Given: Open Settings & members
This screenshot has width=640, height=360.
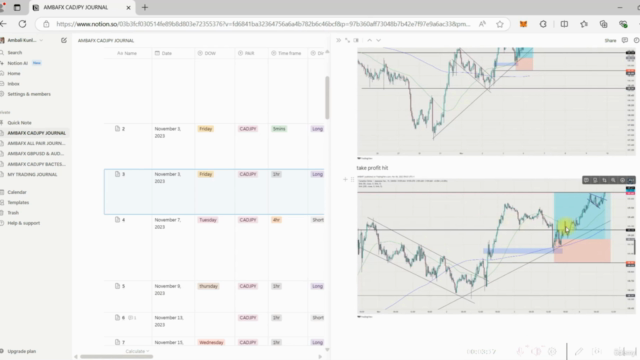Looking at the screenshot, I should [29, 94].
